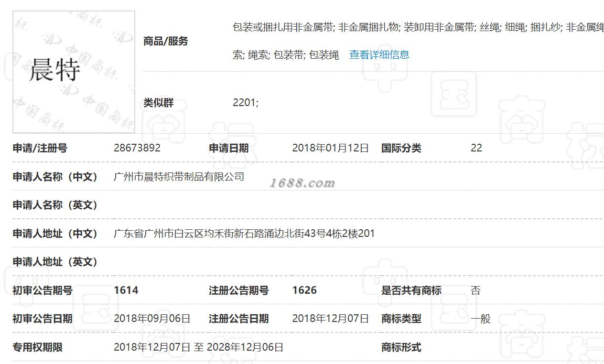Image resolution: width=604 pixels, height=364 pixels.
Task: Click the 商标类型 label
Action: coord(401,319)
